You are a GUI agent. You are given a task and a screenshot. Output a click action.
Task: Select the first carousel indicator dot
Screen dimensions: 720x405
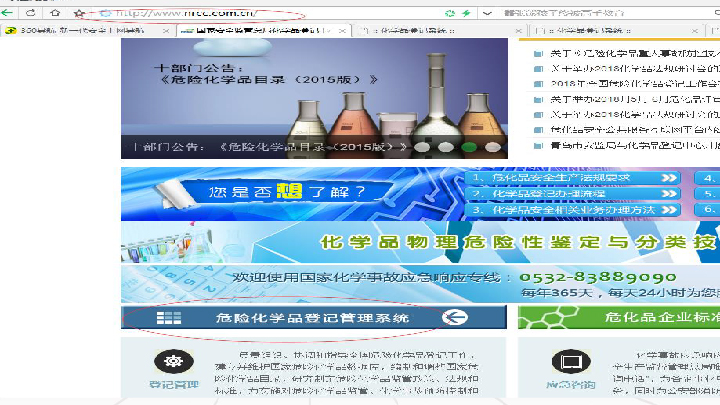tap(423, 146)
